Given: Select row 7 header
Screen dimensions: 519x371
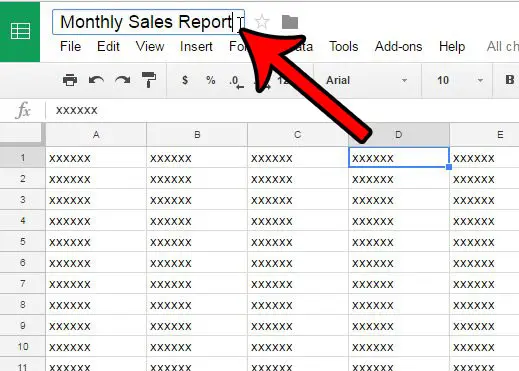Looking at the screenshot, I should click(22, 283).
